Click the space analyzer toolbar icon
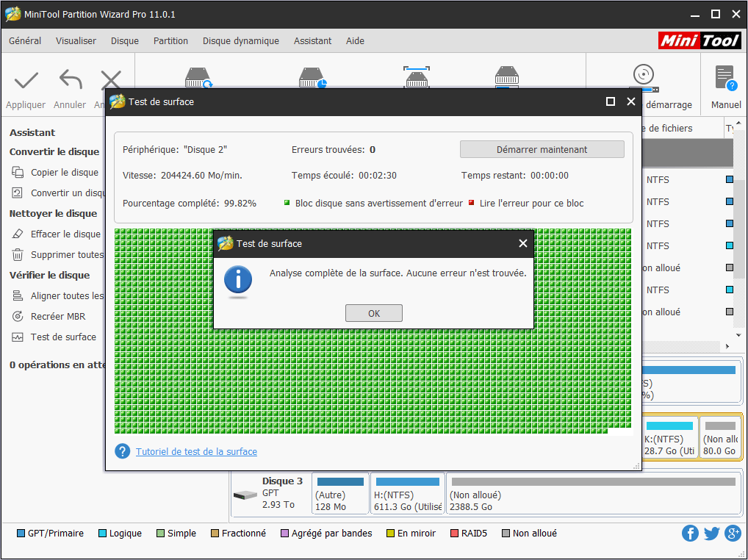 tap(506, 78)
